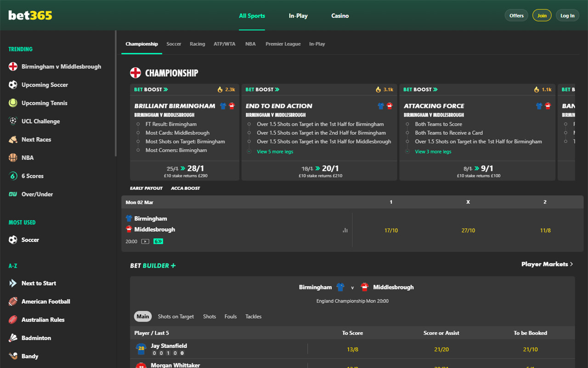
Task: Open England flag icon for Birmingham v Middlesbrough
Action: (x=13, y=67)
